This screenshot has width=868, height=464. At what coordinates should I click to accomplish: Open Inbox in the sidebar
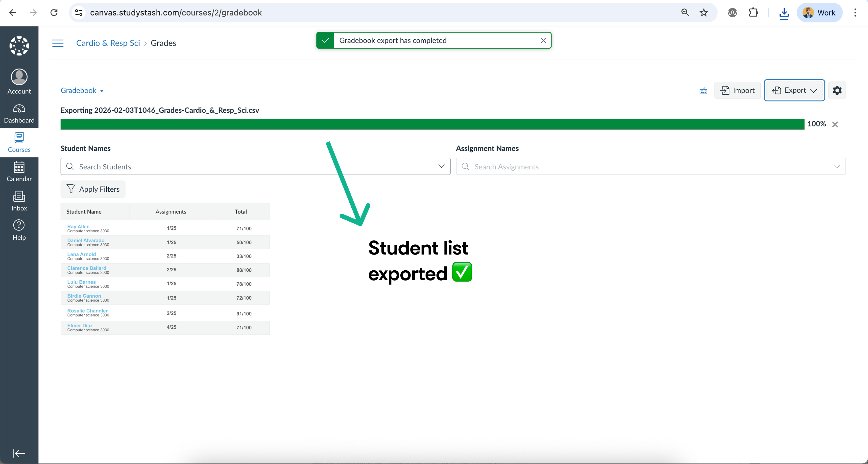tap(19, 201)
